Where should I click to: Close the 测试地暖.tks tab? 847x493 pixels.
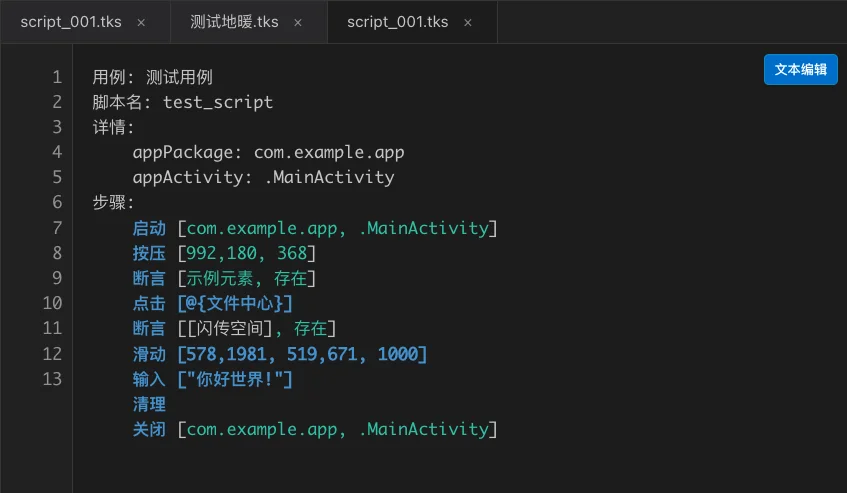point(297,23)
